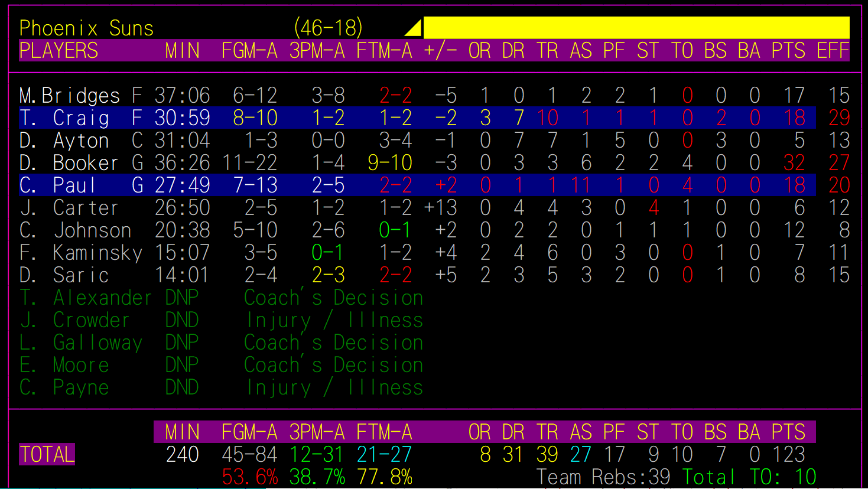Screen dimensions: 868x489
Task: Click the team free throws total 21-27
Action: pos(385,455)
